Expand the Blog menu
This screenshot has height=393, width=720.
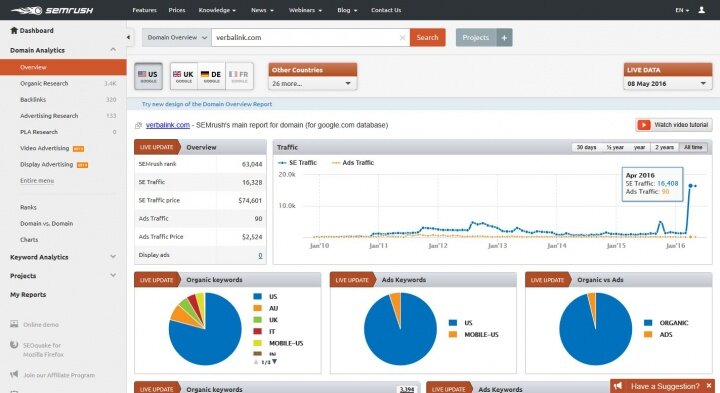pyautogui.click(x=347, y=10)
